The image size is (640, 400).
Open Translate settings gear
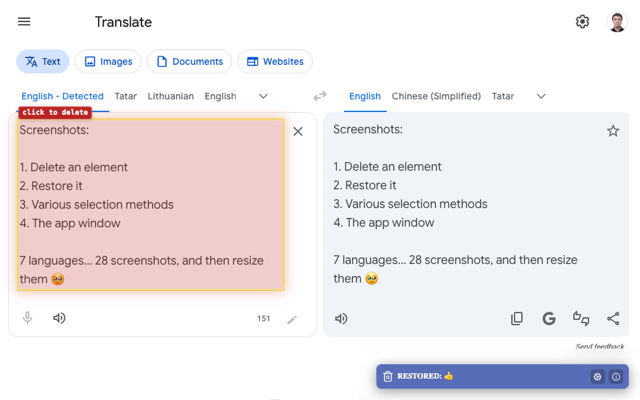[x=582, y=22]
